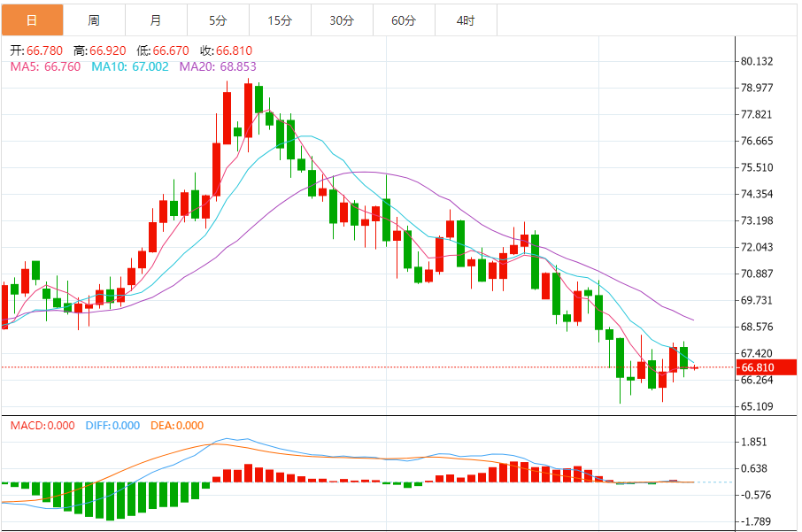The height and width of the screenshot is (532, 802).
Task: Click the 75.510 price axis label
Action: [757, 168]
